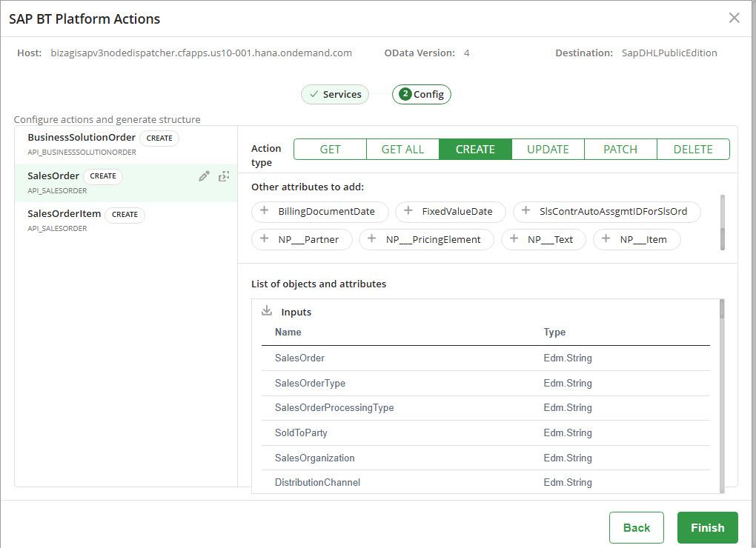Click the CREATE badge beside SalesOrder
This screenshot has width=756, height=548.
[103, 176]
